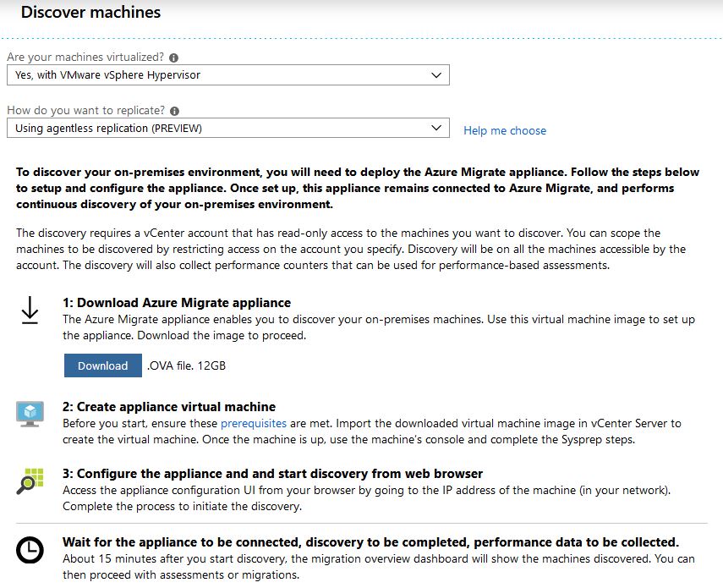This screenshot has height=588, width=723.
Task: Click the 'Discover machines' heading
Action: (x=90, y=12)
